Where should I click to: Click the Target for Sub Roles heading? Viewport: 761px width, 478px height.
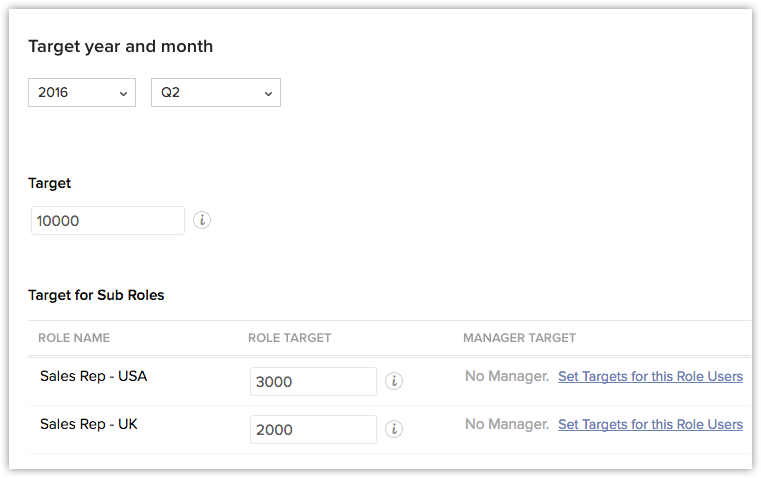pyautogui.click(x=96, y=295)
